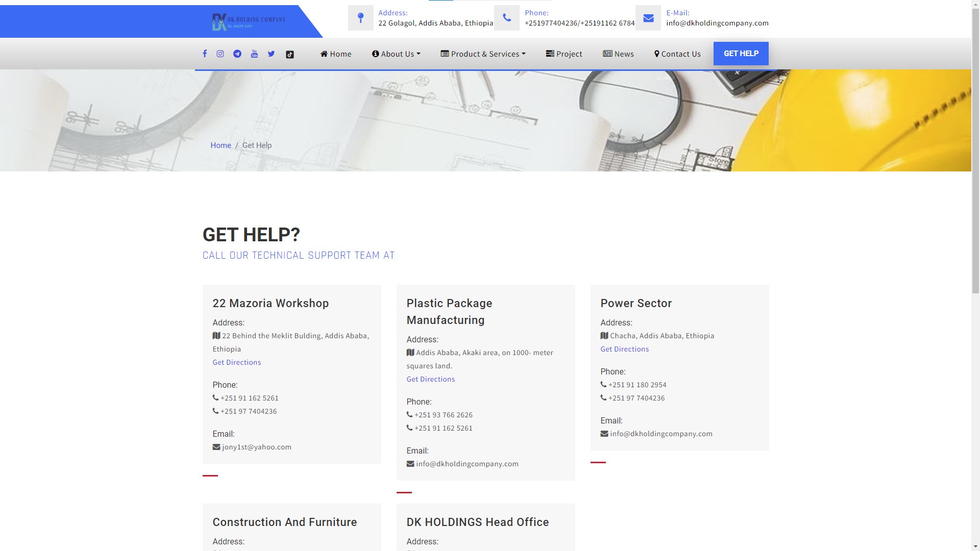Open the Instagram social icon
This screenshot has height=551, width=980.
(x=220, y=54)
